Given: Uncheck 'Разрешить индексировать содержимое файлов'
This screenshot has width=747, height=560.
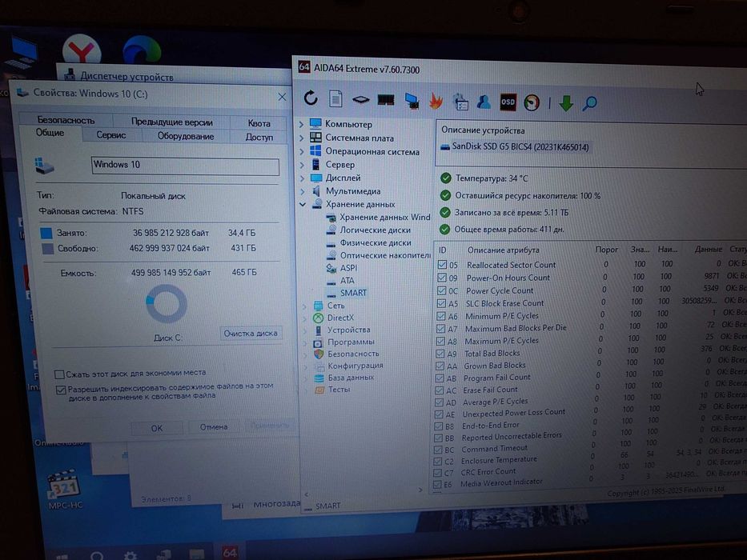Looking at the screenshot, I should (61, 390).
